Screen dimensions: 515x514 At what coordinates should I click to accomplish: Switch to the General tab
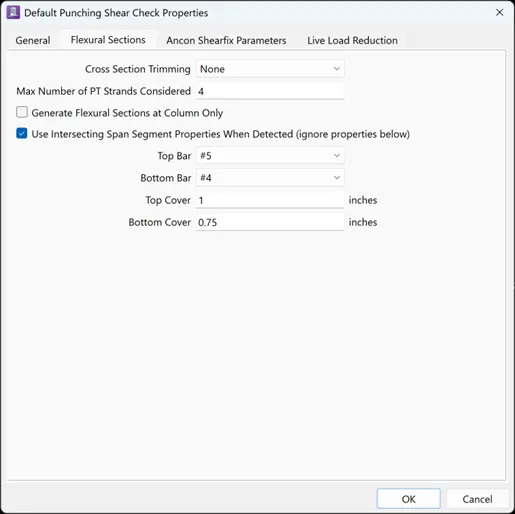[x=33, y=40]
